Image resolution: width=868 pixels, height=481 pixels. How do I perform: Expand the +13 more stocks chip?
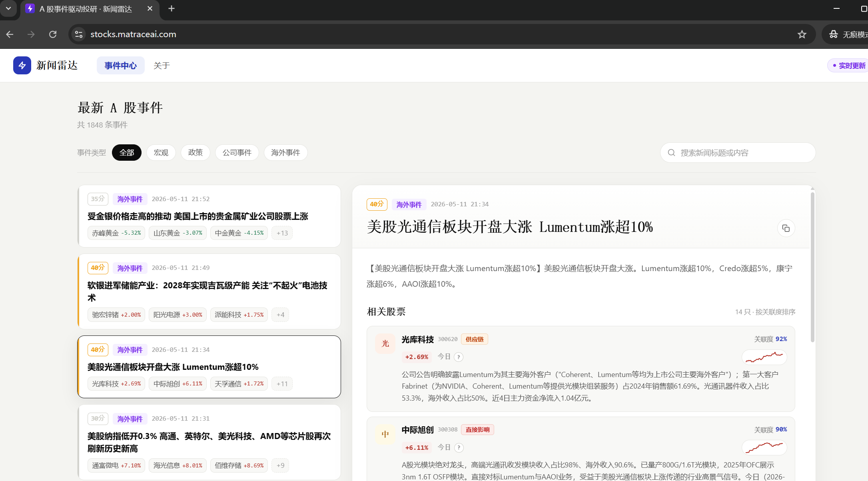pyautogui.click(x=282, y=233)
